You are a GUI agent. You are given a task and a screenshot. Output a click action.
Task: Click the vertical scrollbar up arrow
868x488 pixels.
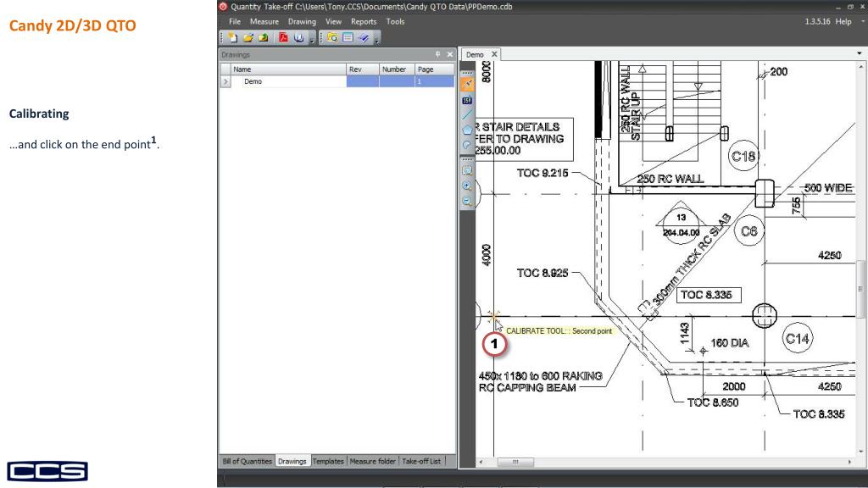(x=861, y=66)
